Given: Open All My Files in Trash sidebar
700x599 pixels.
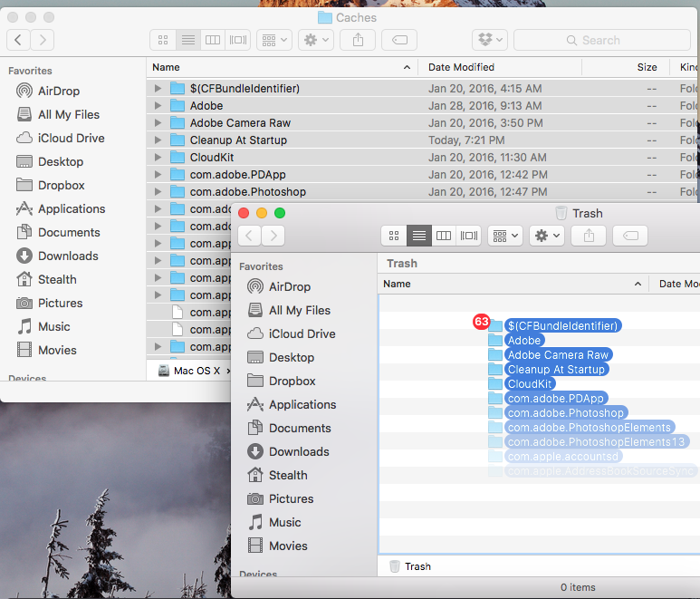Looking at the screenshot, I should coord(288,311).
